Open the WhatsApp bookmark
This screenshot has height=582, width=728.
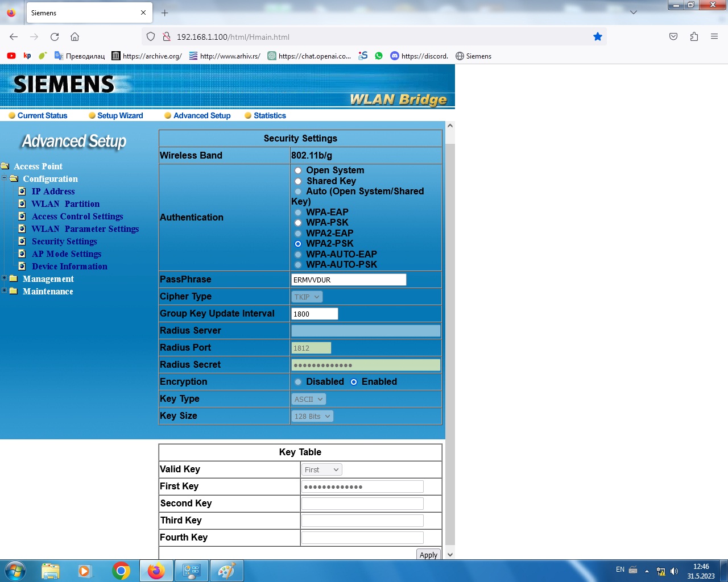379,56
